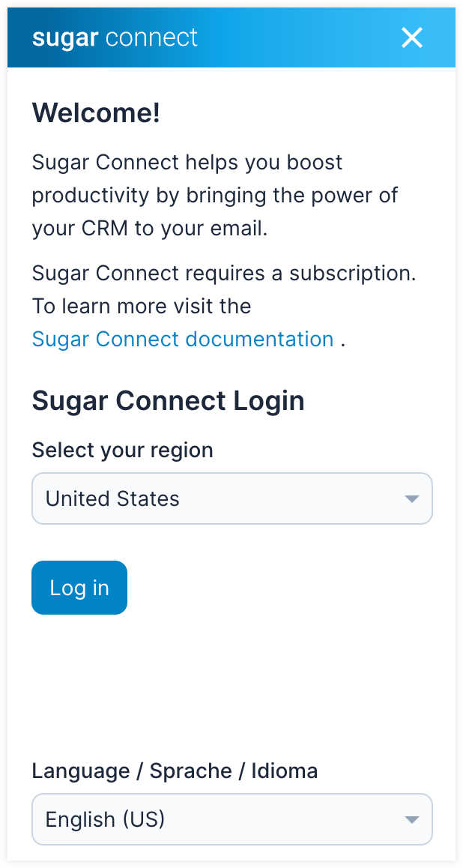Viewport: 463px width, 868px height.
Task: Click the line productivity by bringing the power
Action: [x=214, y=195]
